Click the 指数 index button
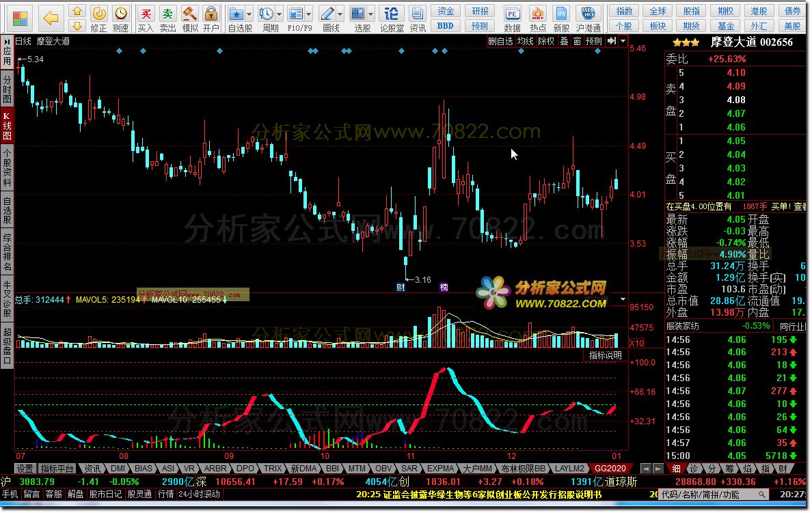The width and height of the screenshot is (812, 513). [624, 12]
